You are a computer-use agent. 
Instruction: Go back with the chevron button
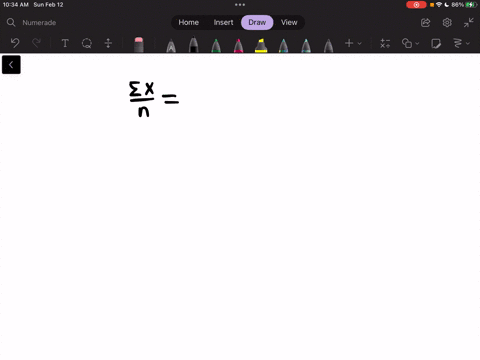[x=11, y=65]
